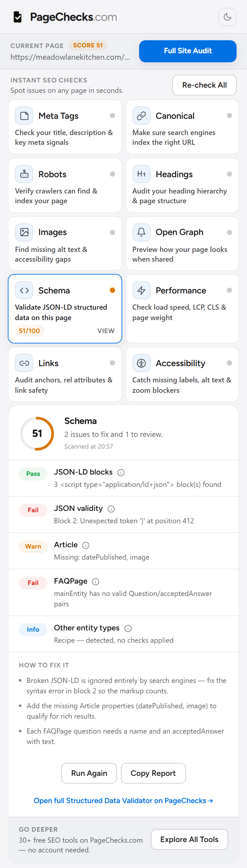
Task: Click the Run Again button
Action: tap(89, 773)
